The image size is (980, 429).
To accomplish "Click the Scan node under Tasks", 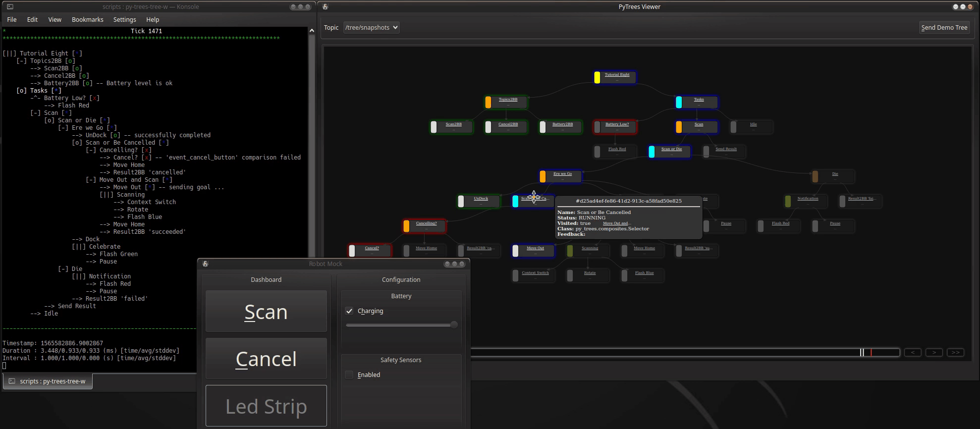I will (x=697, y=127).
